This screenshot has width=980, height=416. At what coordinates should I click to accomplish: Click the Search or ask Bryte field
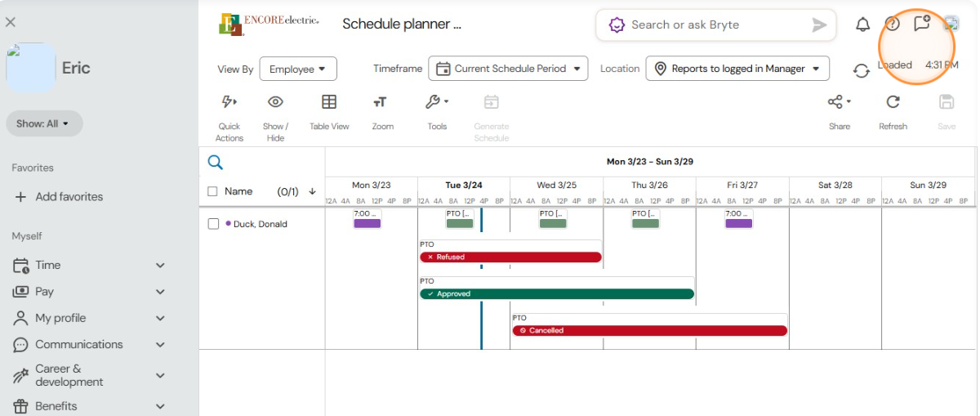coord(715,25)
